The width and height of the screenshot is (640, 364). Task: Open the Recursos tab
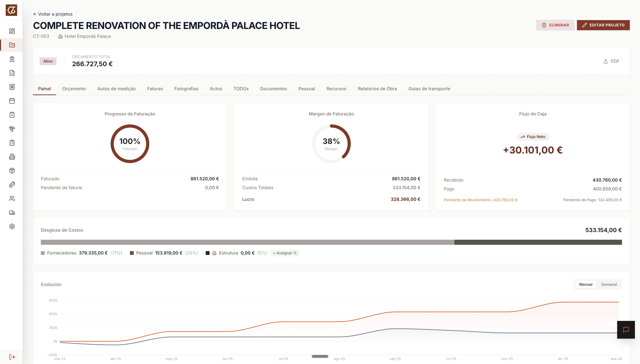tap(336, 89)
